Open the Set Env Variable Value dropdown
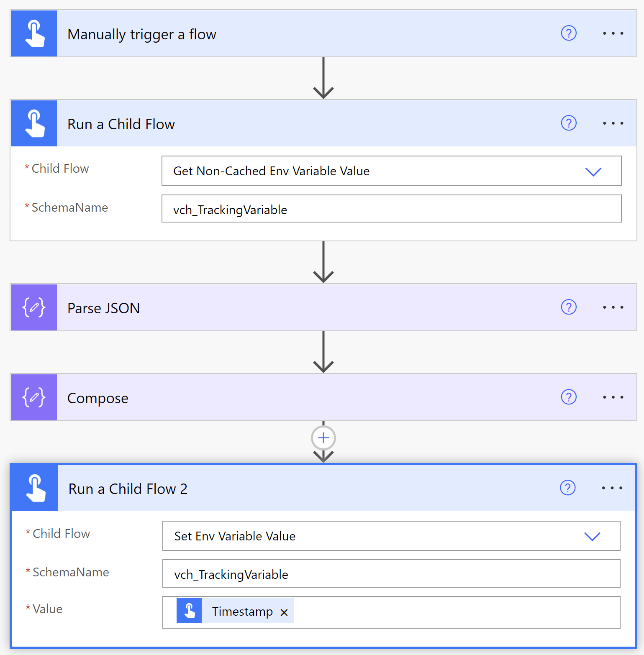This screenshot has height=655, width=644. [x=592, y=536]
